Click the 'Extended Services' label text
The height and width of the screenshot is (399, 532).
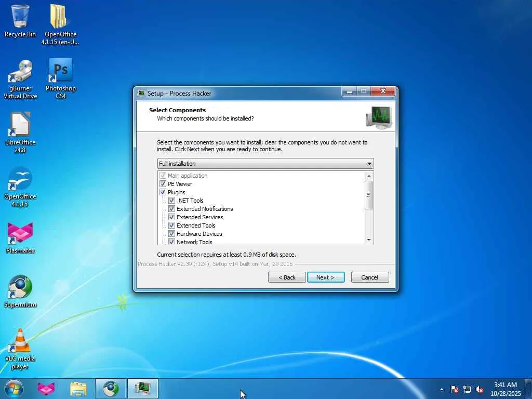pos(200,217)
